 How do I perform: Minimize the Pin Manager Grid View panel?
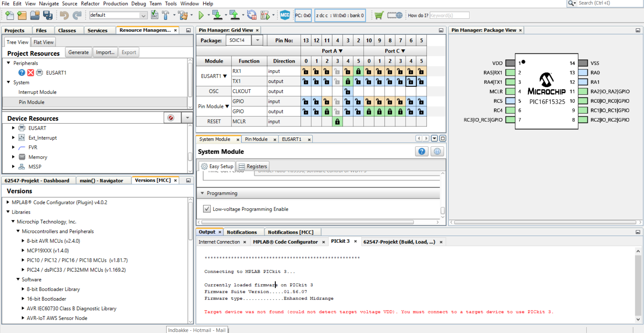tap(441, 30)
